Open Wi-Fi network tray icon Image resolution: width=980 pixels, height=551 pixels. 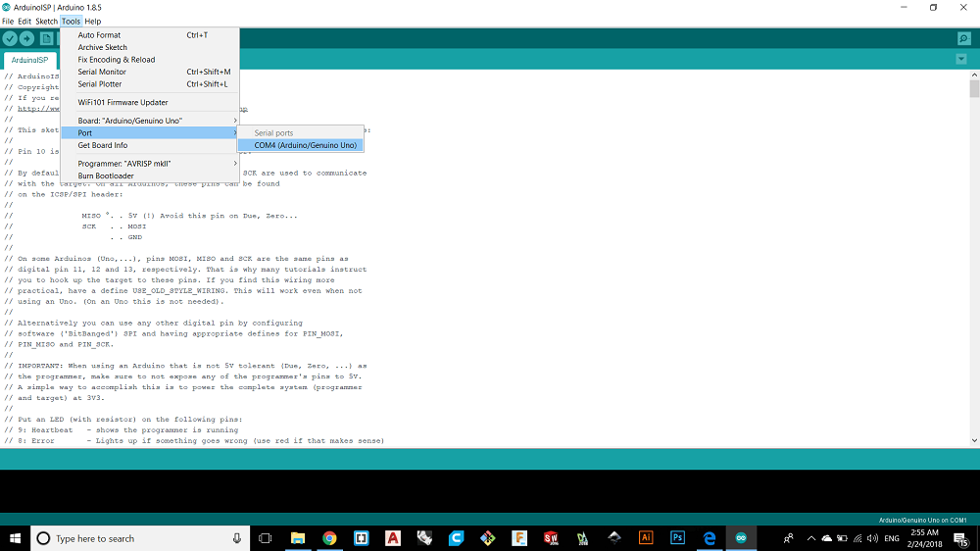(857, 538)
